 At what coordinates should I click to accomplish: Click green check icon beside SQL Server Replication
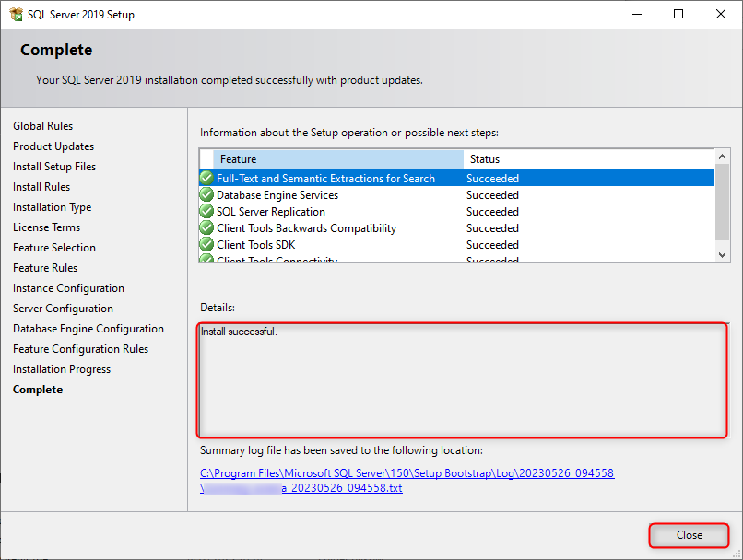pyautogui.click(x=206, y=211)
